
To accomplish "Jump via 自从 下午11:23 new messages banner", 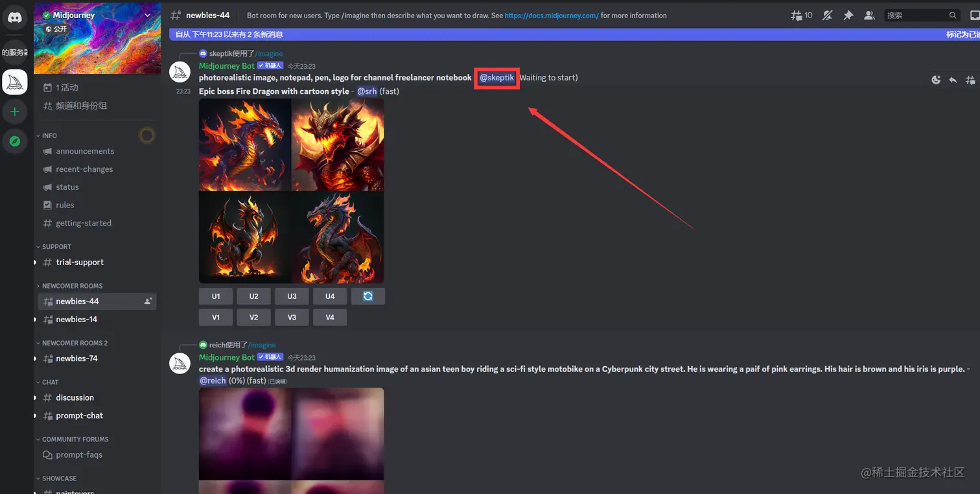I will [x=230, y=34].
